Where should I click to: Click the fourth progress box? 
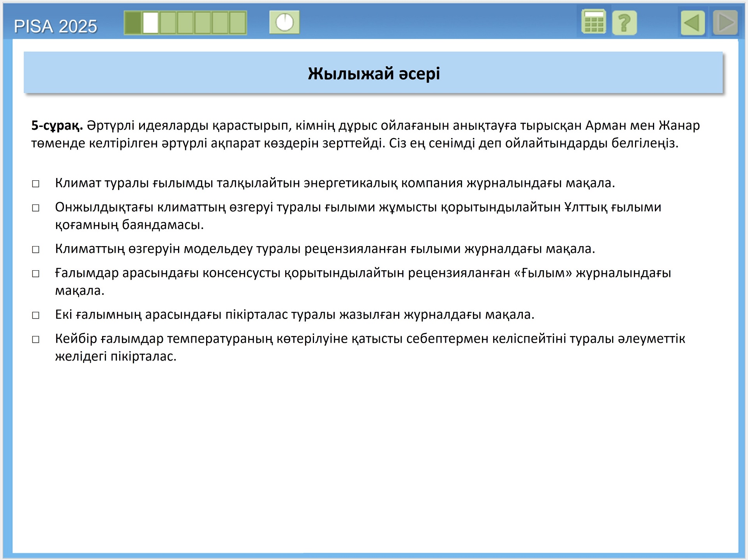[x=185, y=23]
